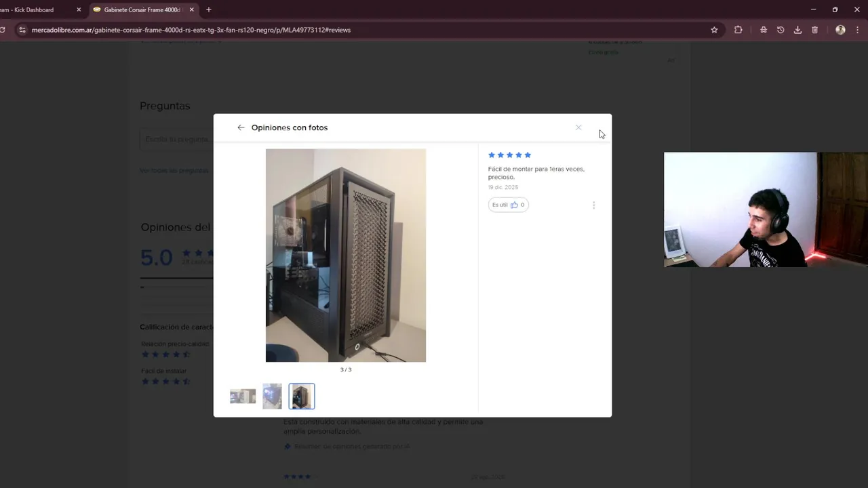Click the photo counter '3 / 3'
Screen dimensions: 868x488
click(x=346, y=369)
